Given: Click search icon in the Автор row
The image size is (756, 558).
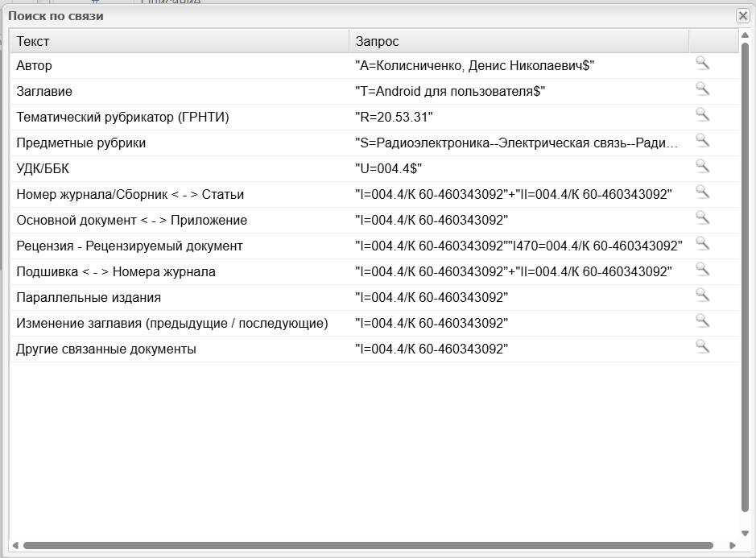Looking at the screenshot, I should click(702, 64).
